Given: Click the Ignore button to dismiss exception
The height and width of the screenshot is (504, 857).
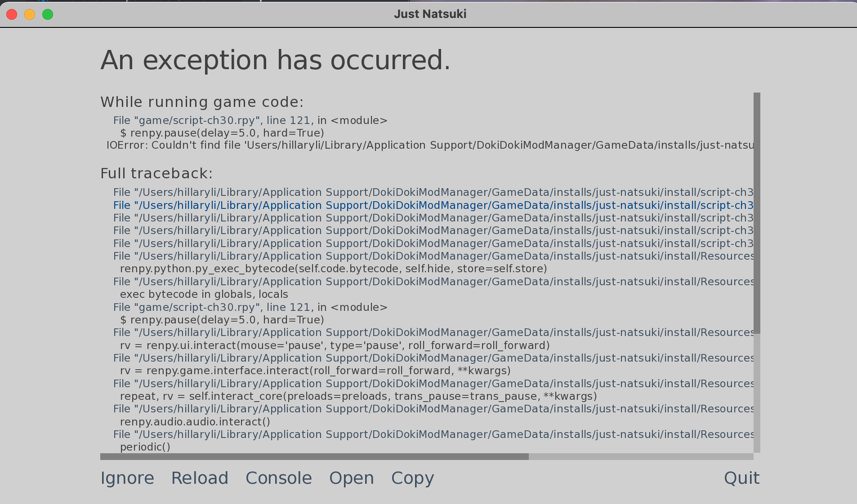Looking at the screenshot, I should (127, 478).
